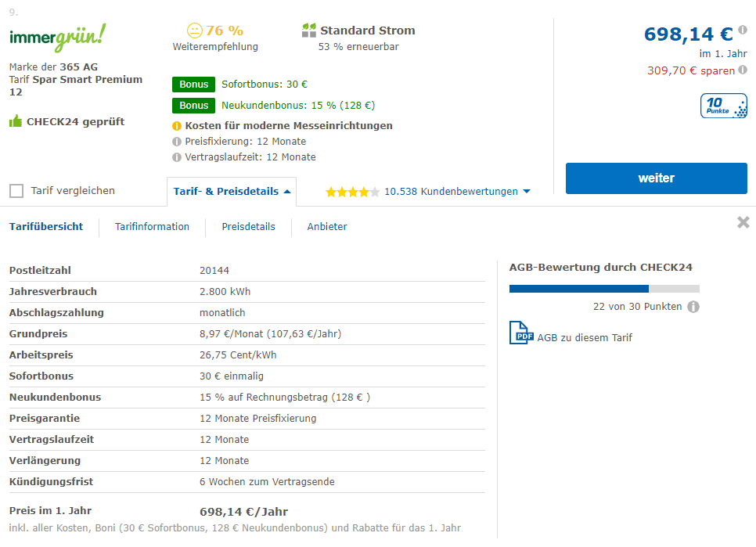
Task: Click the 12 Monate Preisfixierung value
Action: coord(258,419)
